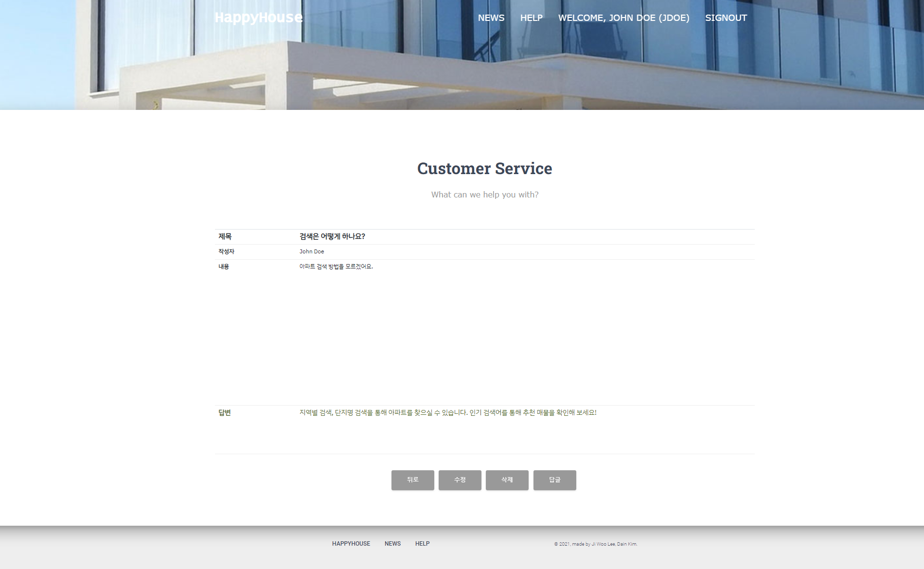924x569 pixels.
Task: Click the HappyHouse logo
Action: pos(258,18)
